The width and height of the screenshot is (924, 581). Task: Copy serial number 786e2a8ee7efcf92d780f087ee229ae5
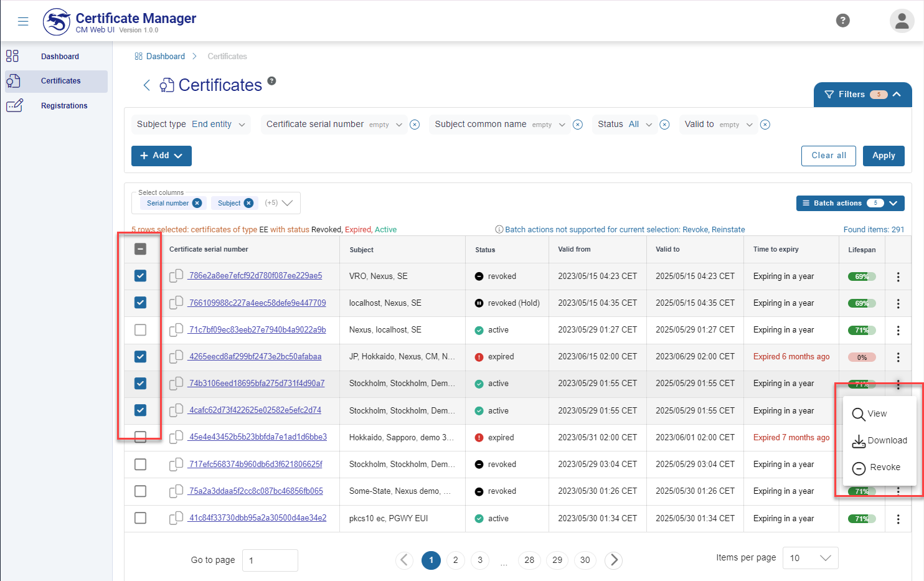[x=176, y=276]
